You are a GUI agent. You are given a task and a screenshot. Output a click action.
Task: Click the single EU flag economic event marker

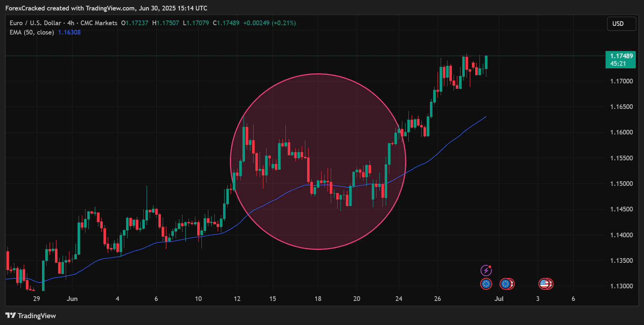(x=486, y=284)
